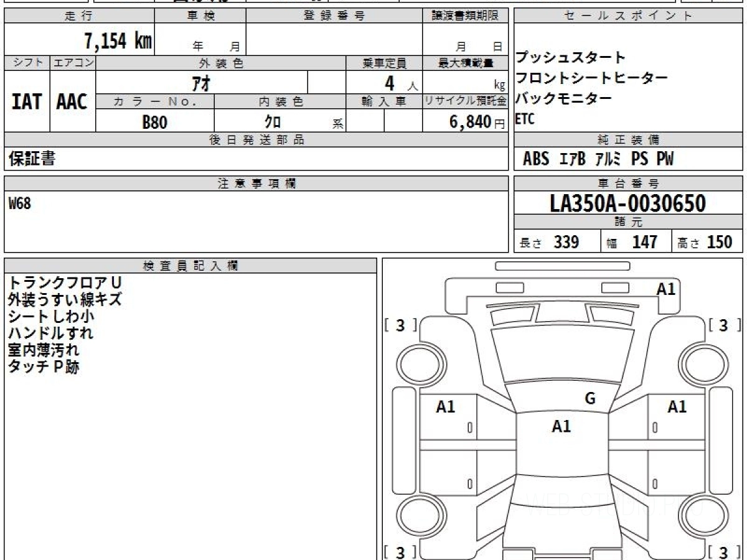This screenshot has width=747, height=560.
Task: Click the G mark on car diagram
Action: (x=590, y=399)
